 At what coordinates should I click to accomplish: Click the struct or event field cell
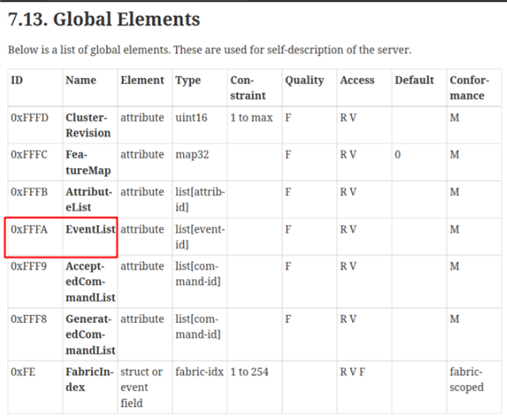(x=144, y=388)
